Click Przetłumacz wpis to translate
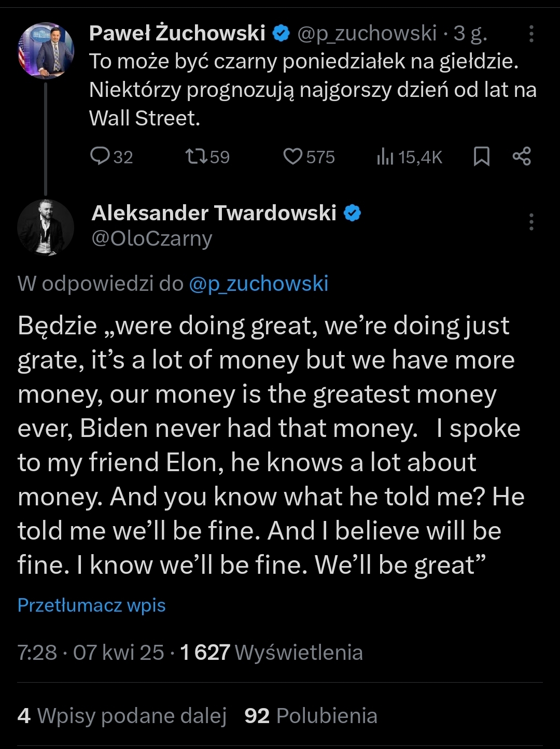 pos(91,605)
